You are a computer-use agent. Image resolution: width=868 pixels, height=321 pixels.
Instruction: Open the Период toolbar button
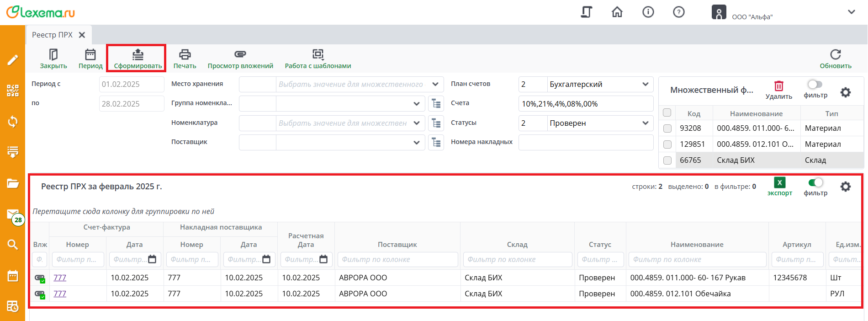[90, 55]
